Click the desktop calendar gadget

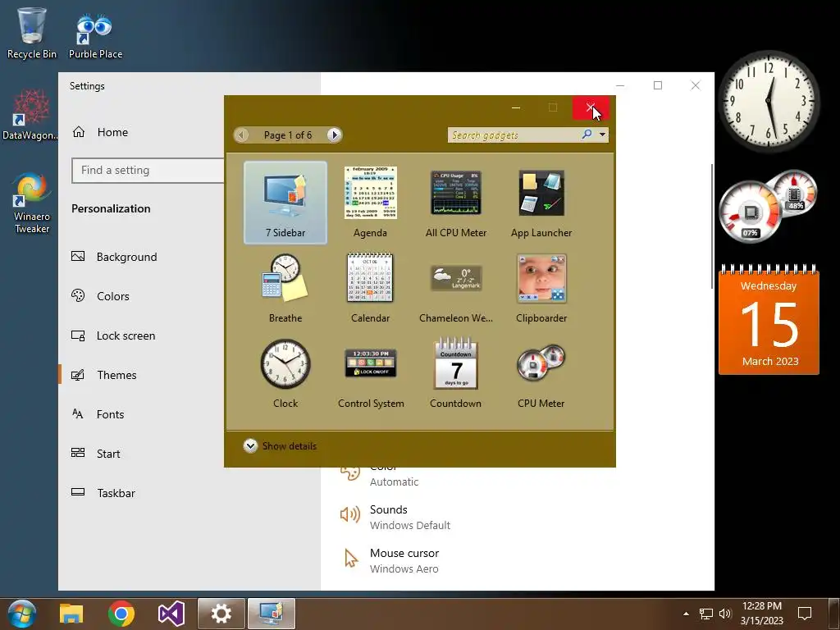click(769, 320)
